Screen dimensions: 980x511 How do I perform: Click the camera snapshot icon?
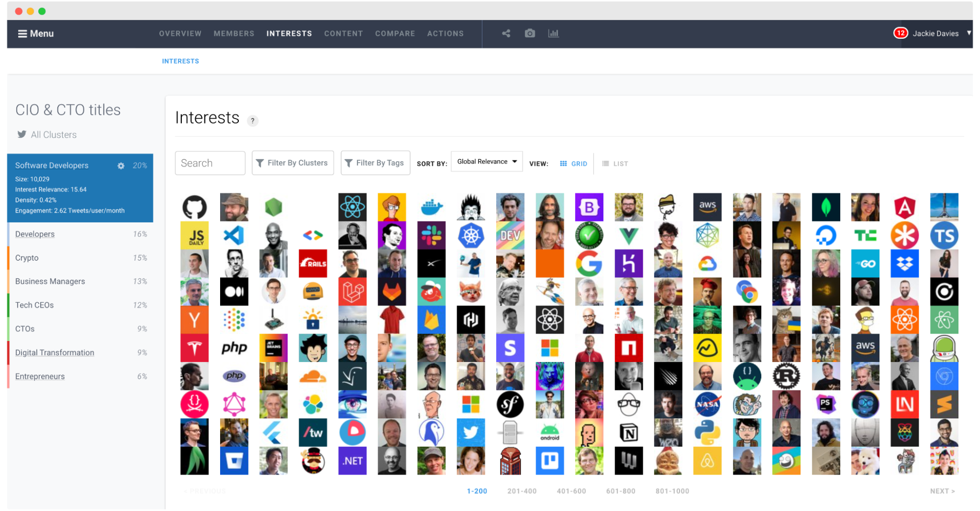(529, 33)
